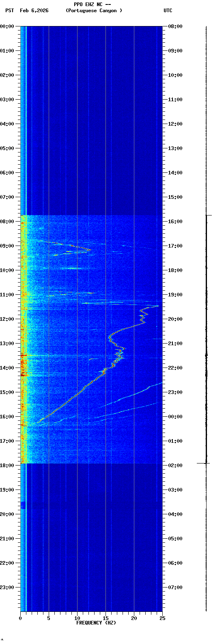Click the UTC axis label '09:00'
This screenshot has width=224, height=644.
pyautogui.click(x=175, y=51)
